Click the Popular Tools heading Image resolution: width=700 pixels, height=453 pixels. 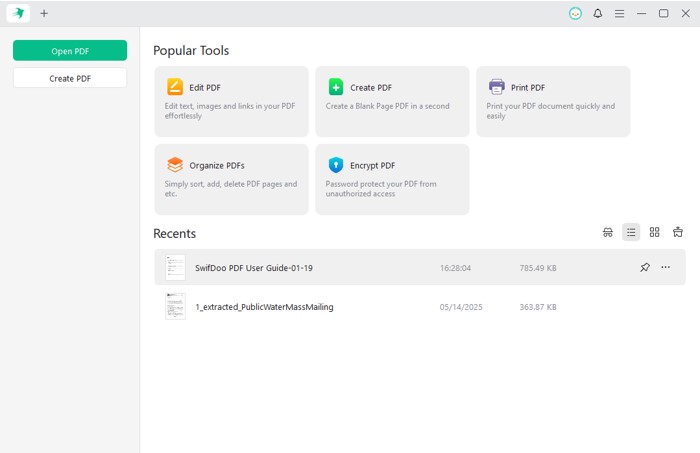click(x=191, y=50)
